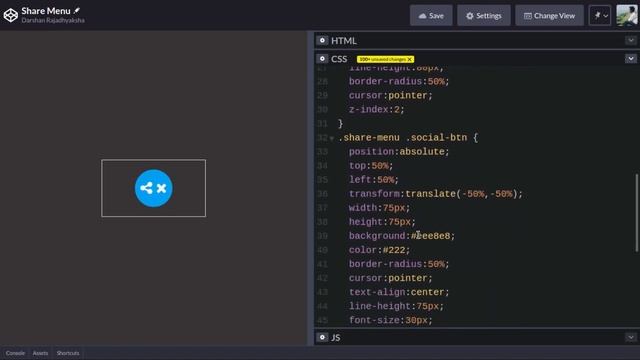Click the CSS editor vertical scrollbar
The height and width of the screenshot is (360, 640).
637,213
